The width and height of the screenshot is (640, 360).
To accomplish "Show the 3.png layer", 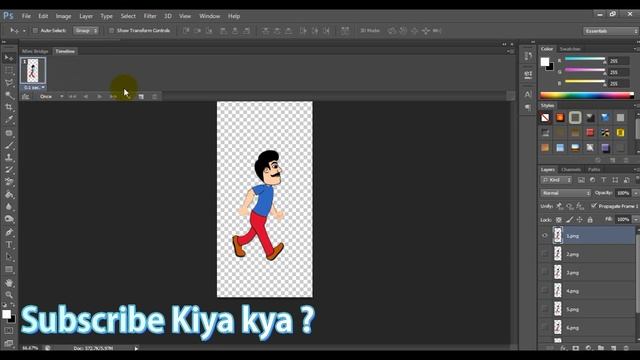I will (545, 272).
